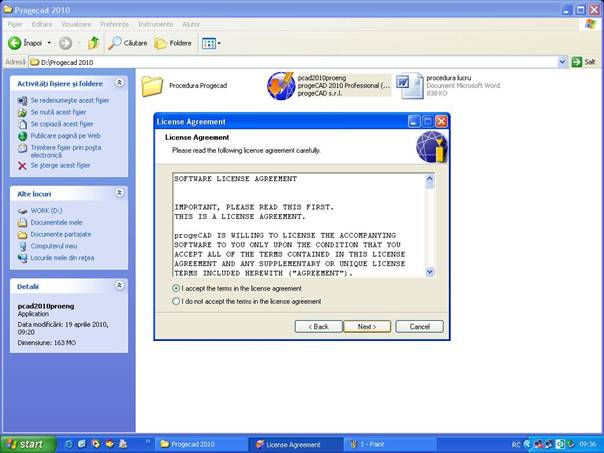Click Se șterge acest fișier delete icon
This screenshot has width=604, height=453.
[x=22, y=165]
